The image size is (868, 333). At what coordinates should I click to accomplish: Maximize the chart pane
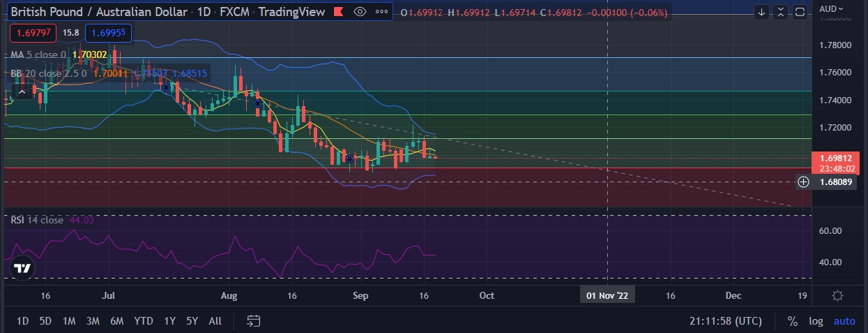[x=800, y=12]
